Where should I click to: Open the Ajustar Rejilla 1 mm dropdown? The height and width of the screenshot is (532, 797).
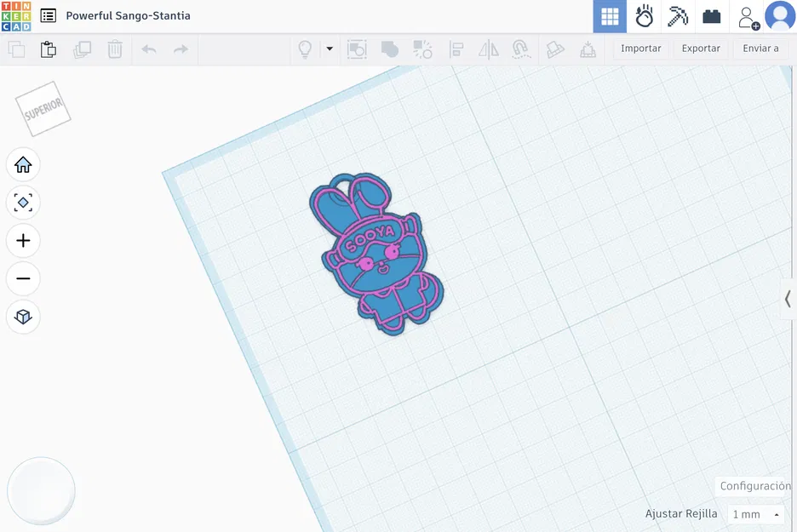pos(756,514)
